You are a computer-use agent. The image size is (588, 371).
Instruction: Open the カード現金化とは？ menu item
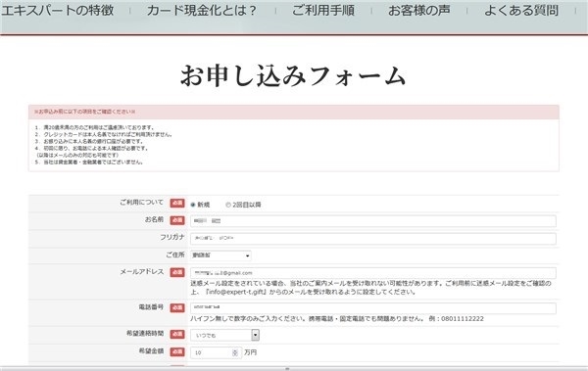202,10
